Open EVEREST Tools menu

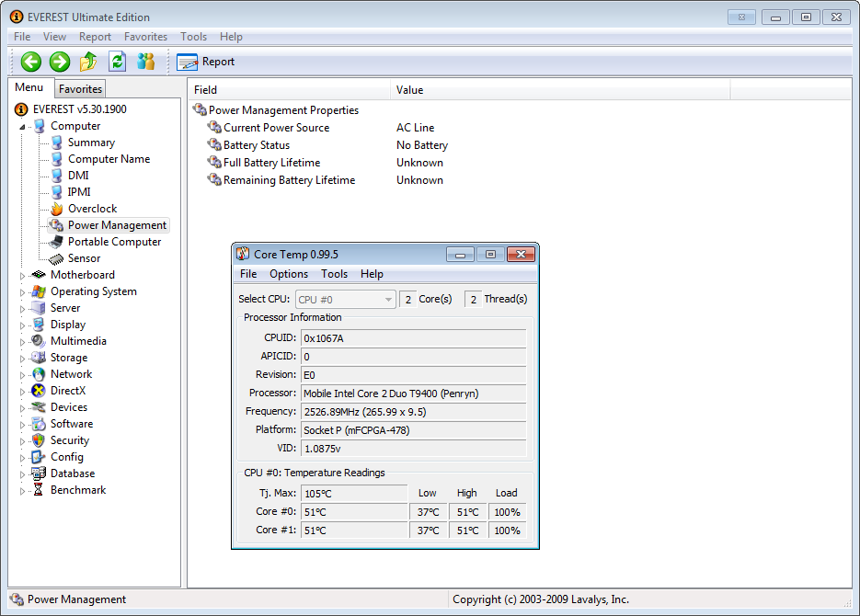pos(193,37)
